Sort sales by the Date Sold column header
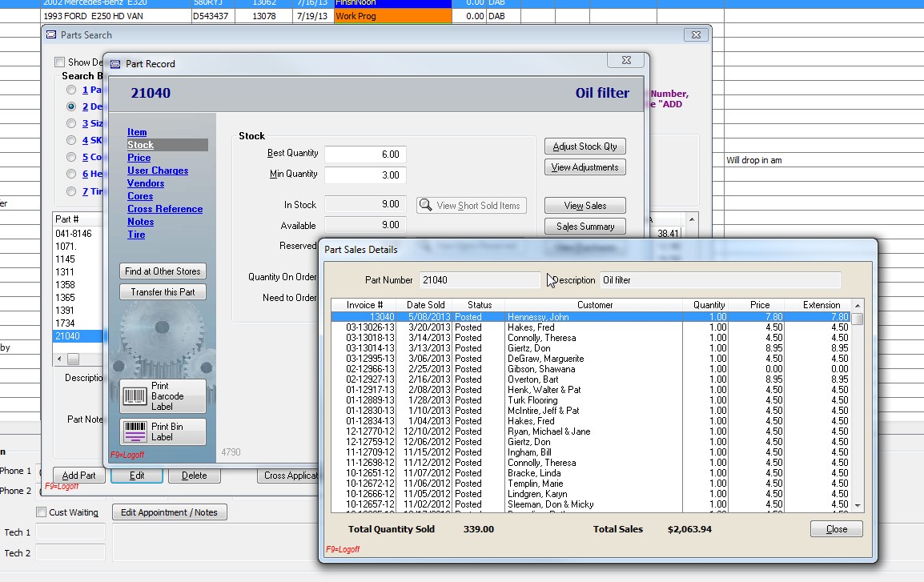 pos(425,305)
